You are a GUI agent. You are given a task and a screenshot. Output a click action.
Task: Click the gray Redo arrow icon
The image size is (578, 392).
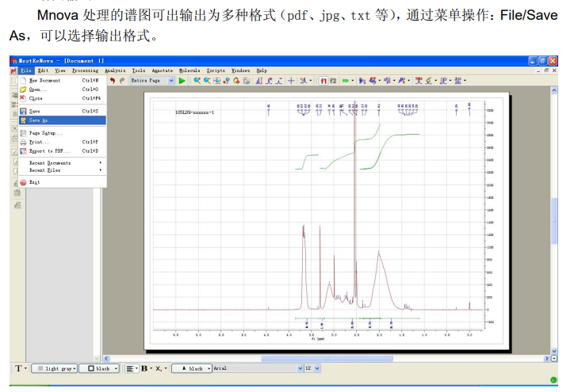[x=122, y=80]
